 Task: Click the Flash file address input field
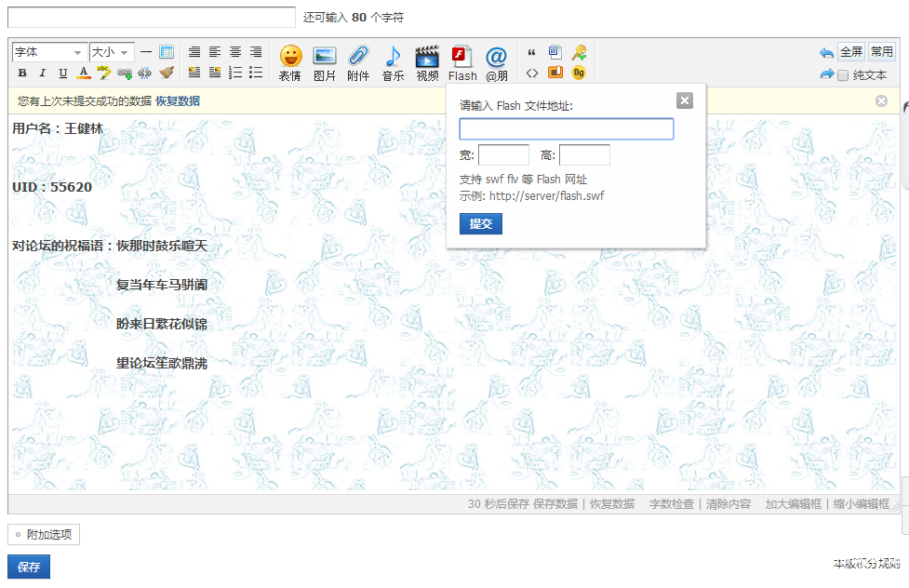coord(566,129)
